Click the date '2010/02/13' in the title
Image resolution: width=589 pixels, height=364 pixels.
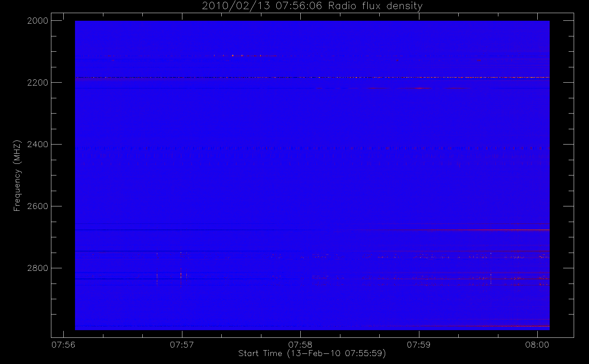coord(236,6)
